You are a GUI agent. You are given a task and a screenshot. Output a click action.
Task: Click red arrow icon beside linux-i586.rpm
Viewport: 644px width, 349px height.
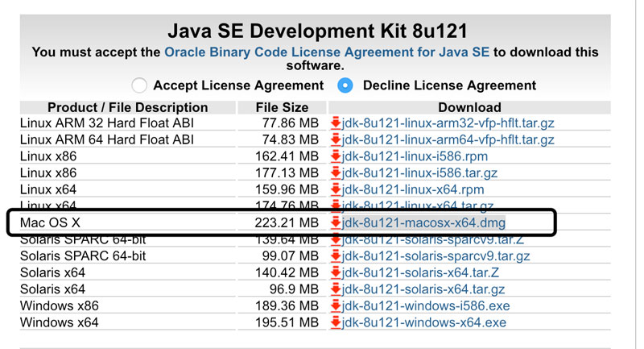click(336, 156)
